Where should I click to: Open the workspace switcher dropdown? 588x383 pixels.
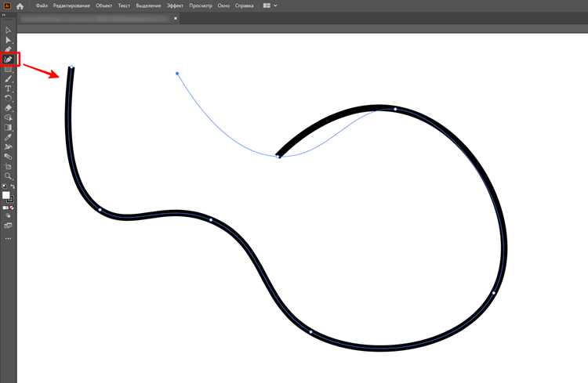270,5
